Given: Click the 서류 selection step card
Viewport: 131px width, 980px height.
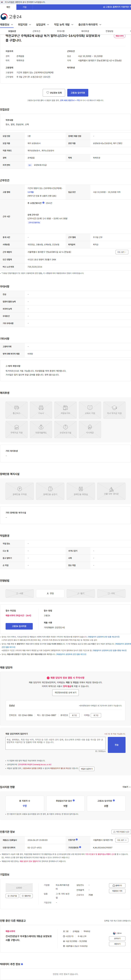Looking at the screenshot, I should coord(20,594).
